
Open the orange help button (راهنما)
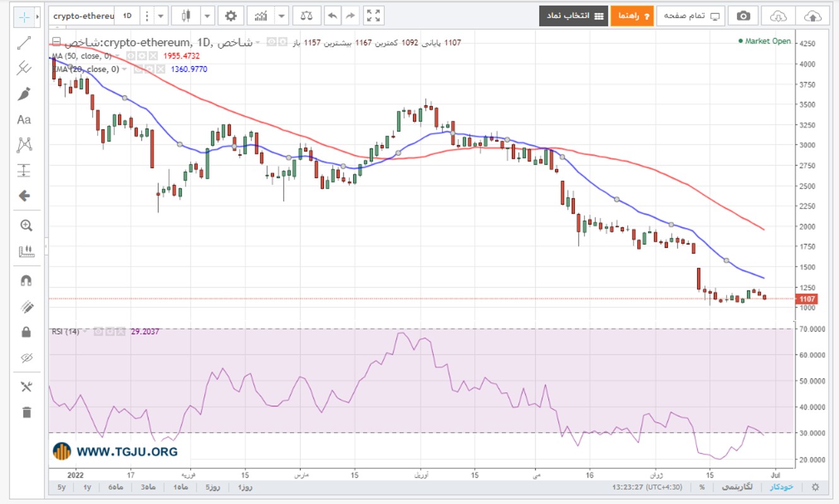click(632, 16)
